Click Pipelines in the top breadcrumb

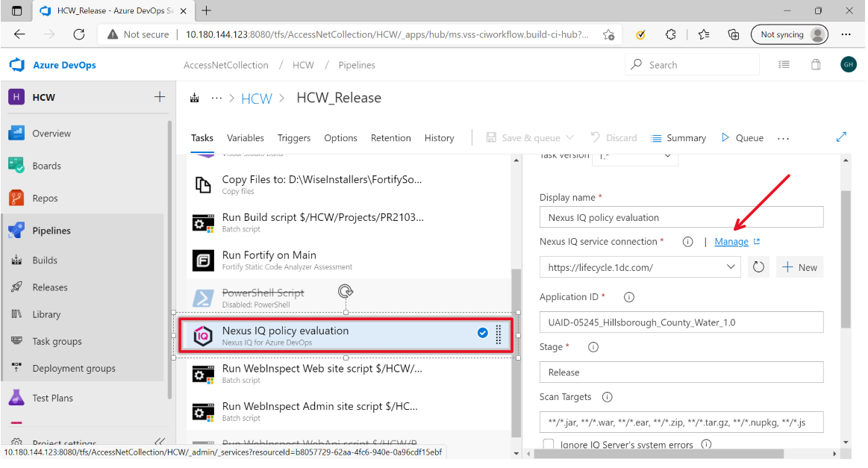pos(357,65)
